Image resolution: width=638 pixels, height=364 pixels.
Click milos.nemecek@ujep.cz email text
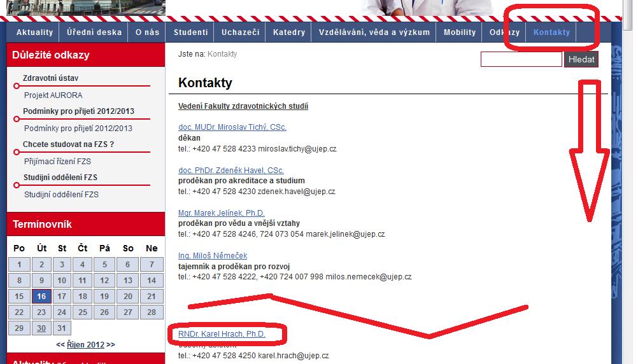pos(368,277)
